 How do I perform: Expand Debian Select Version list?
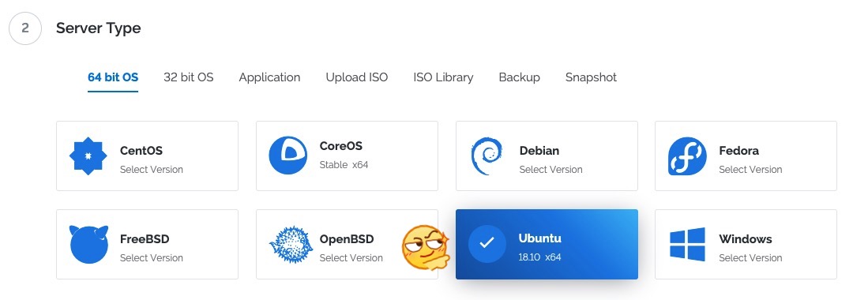[x=550, y=170]
